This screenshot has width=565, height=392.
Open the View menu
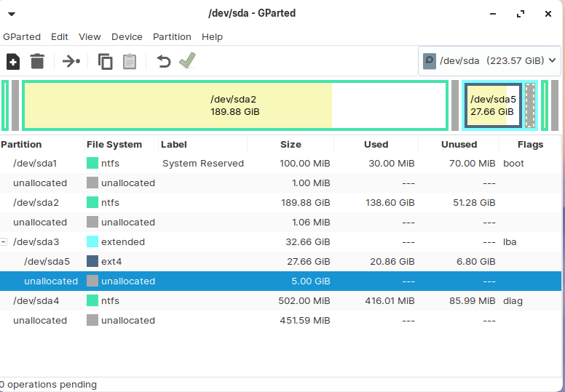click(x=90, y=36)
